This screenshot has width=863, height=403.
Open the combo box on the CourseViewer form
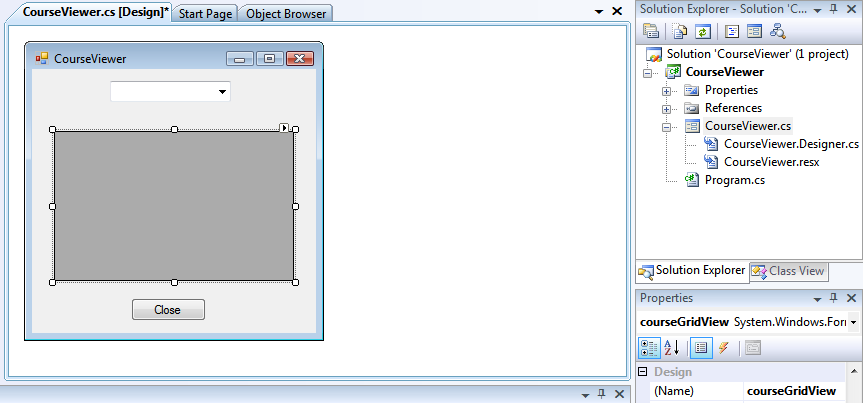[221, 92]
